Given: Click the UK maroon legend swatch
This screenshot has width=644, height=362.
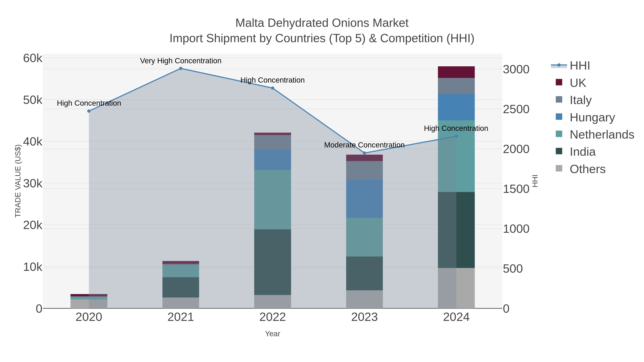Looking at the screenshot, I should (559, 82).
